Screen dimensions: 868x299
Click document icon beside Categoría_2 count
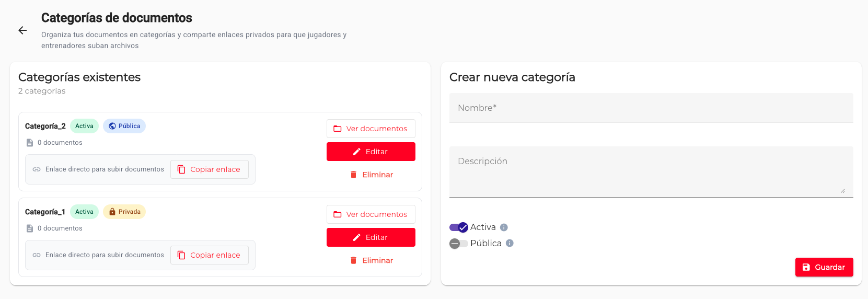pyautogui.click(x=30, y=143)
